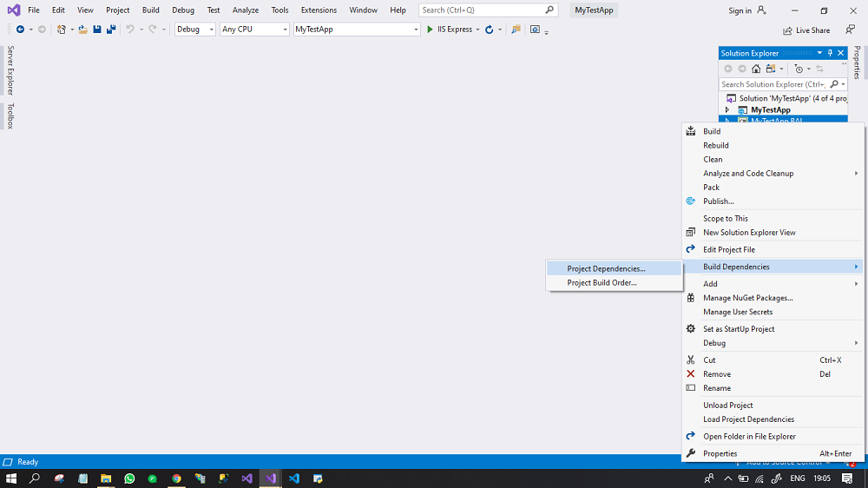Click the Open File folder icon
Viewport: 868px width, 488px height.
coord(83,30)
